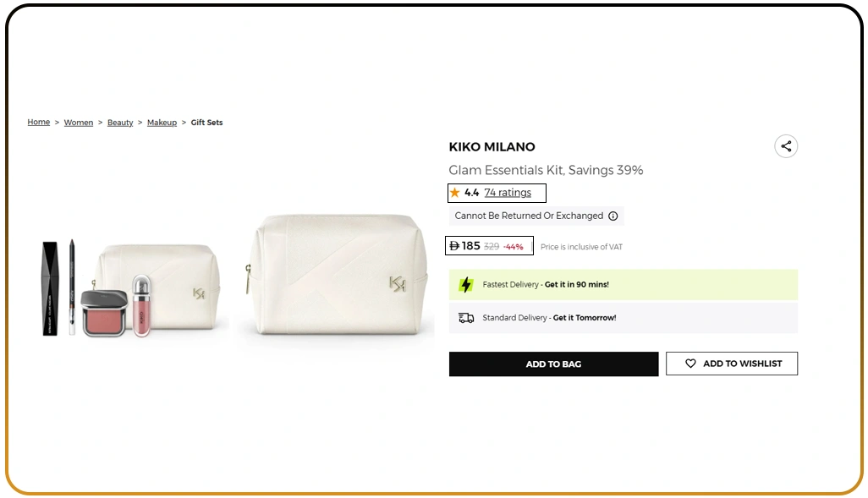Click the lightning bolt Fastest Delivery icon
The image size is (868, 498).
[467, 285]
